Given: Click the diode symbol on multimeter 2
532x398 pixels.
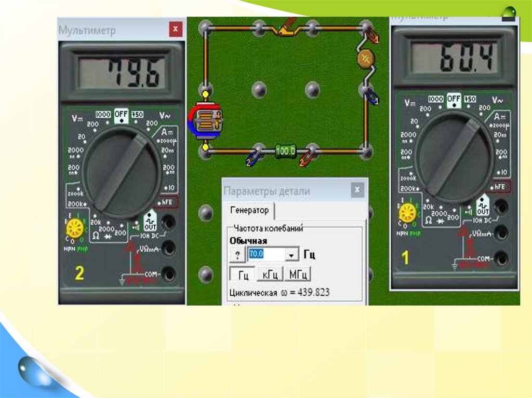Looking at the screenshot, I should (108, 237).
